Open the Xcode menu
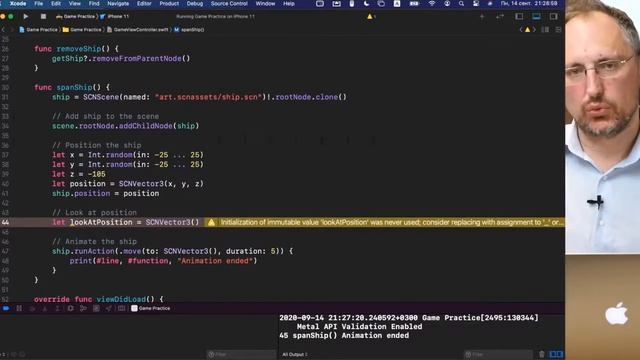The width and height of the screenshot is (640, 360). point(18,4)
